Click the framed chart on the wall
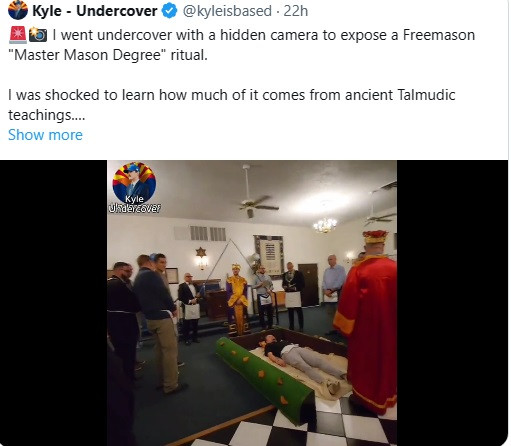 click(269, 256)
